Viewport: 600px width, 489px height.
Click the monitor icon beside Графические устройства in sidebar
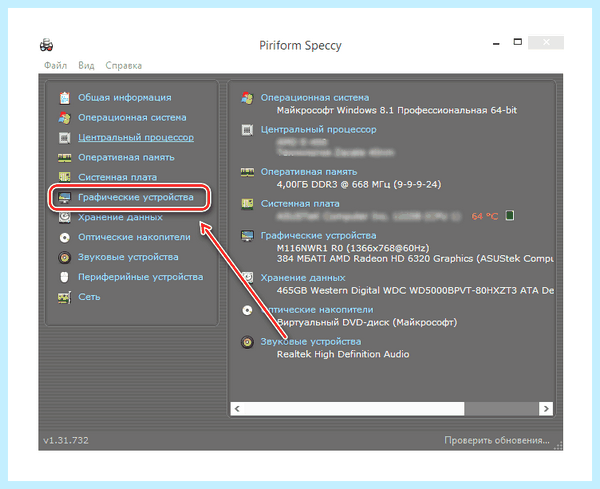(64, 197)
